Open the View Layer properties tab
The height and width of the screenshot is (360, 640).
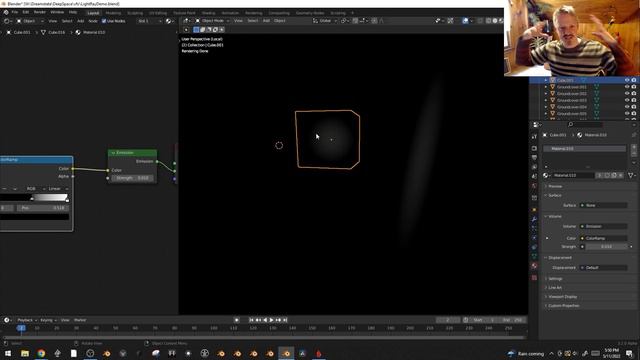534,167
